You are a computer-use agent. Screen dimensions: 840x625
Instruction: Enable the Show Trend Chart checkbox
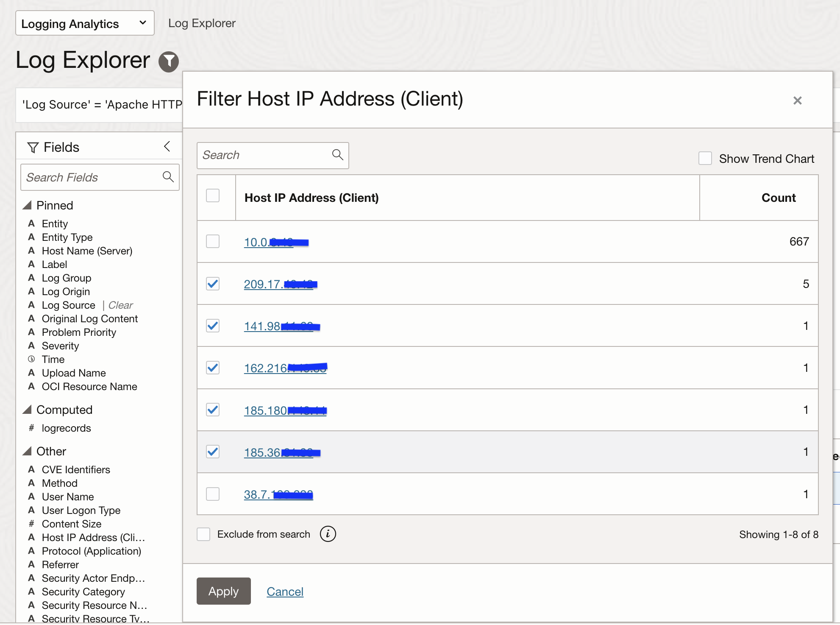pos(705,158)
